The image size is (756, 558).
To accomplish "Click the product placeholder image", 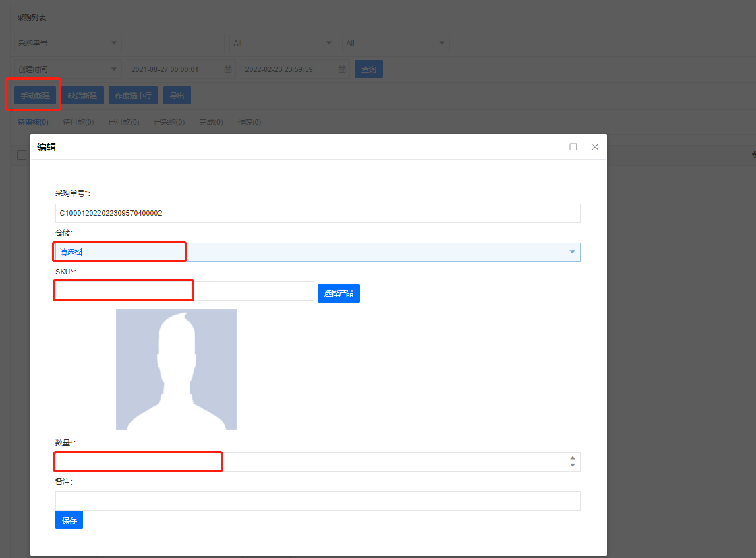I will click(177, 369).
